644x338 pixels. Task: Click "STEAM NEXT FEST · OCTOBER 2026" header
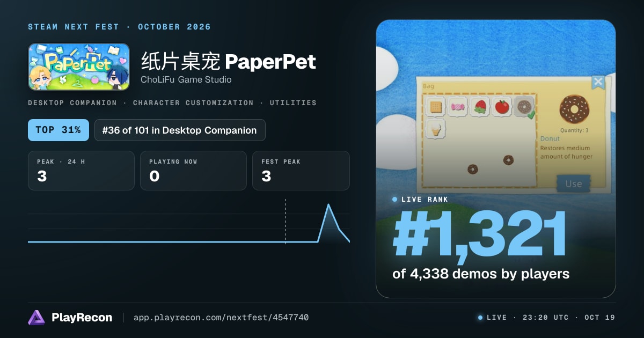[x=119, y=27]
